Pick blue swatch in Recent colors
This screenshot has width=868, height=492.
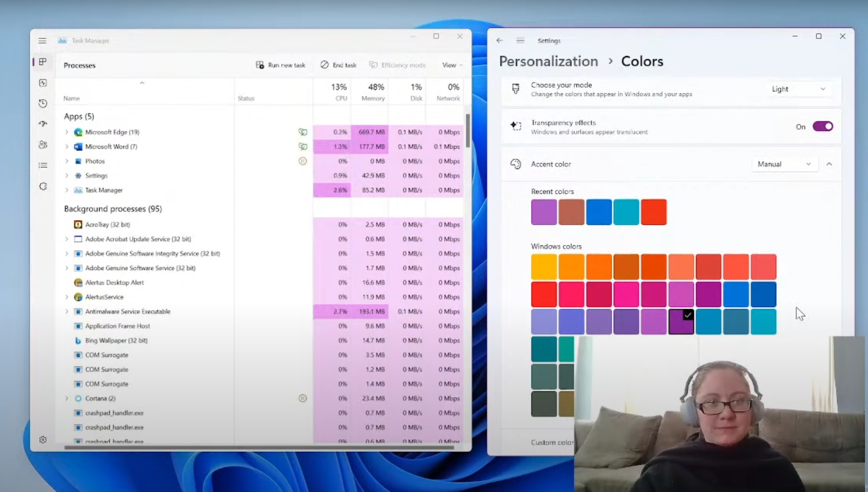tap(598, 212)
